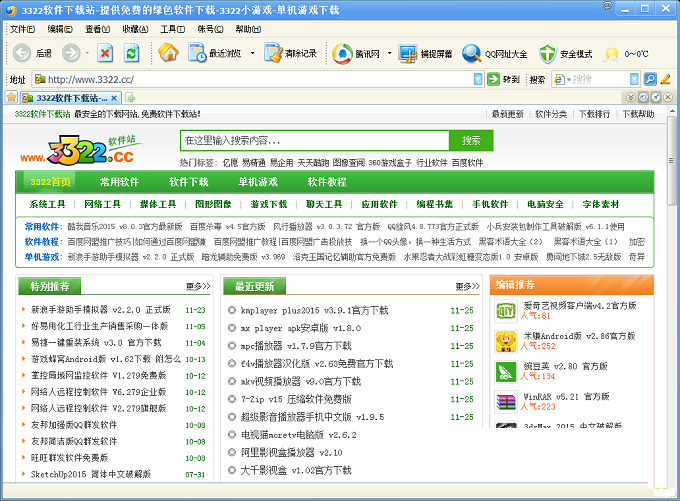Screen dimensions: 680x501
Task: Click hot tag 360游戏盒子
Action: click(390, 163)
